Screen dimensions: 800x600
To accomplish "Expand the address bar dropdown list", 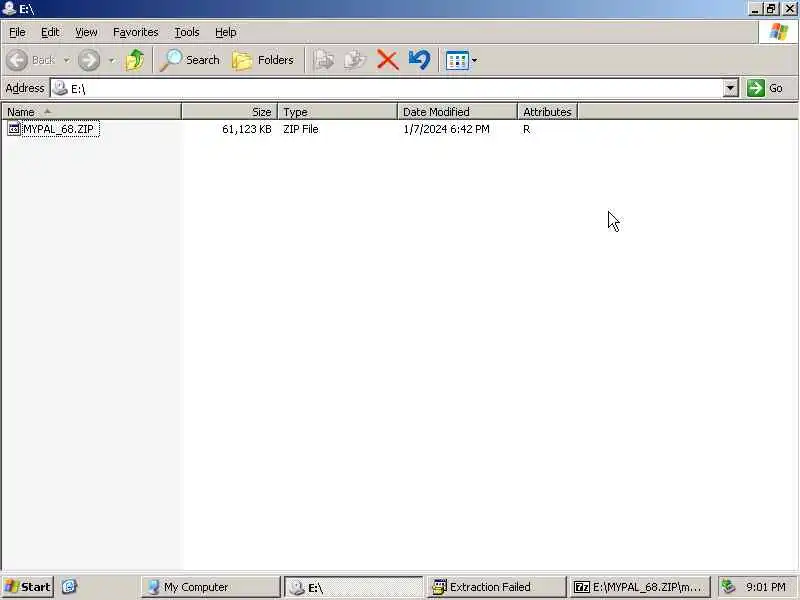I will [x=731, y=88].
